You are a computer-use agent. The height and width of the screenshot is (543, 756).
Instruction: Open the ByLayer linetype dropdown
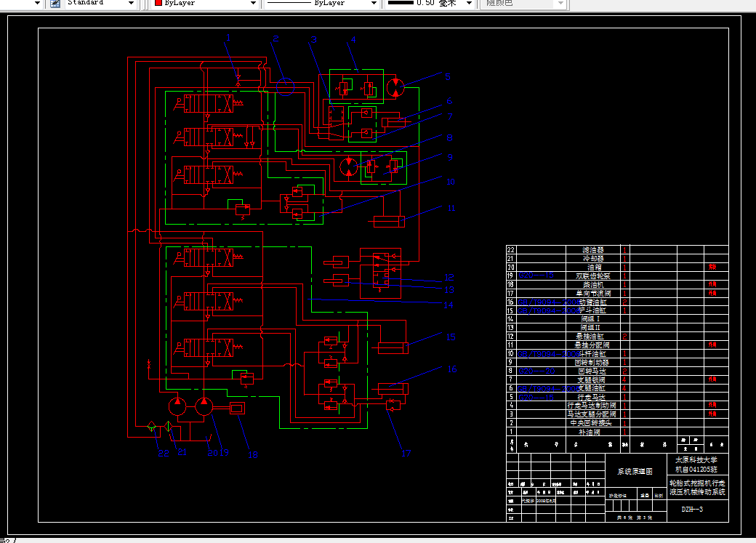374,4
